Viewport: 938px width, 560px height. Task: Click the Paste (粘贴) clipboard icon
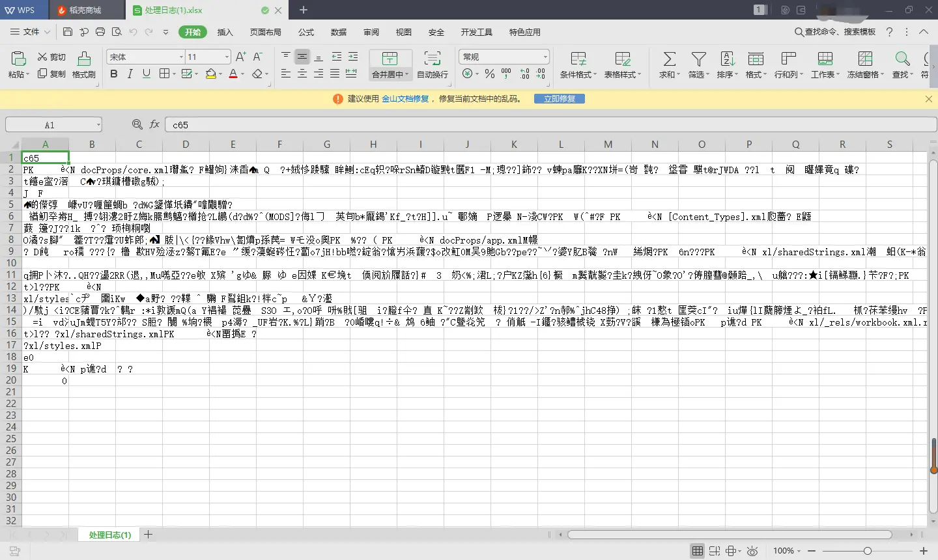click(x=18, y=59)
